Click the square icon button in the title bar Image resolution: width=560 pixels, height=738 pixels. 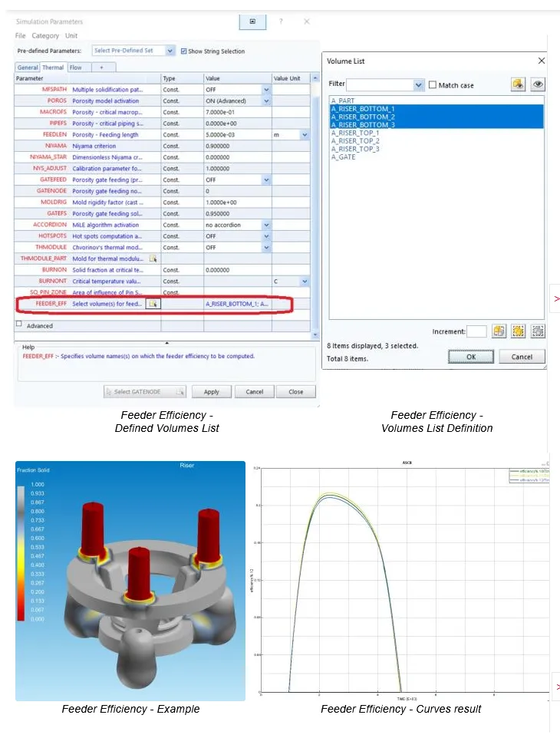252,21
